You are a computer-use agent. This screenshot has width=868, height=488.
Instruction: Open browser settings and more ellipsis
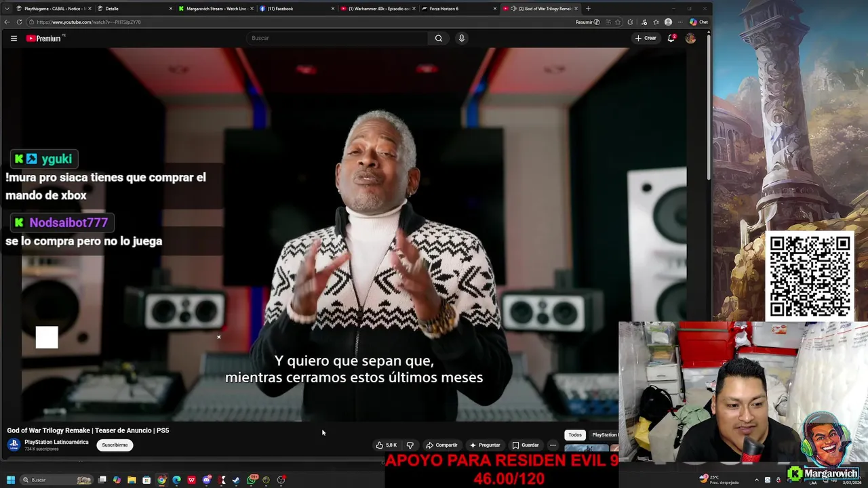tap(680, 22)
